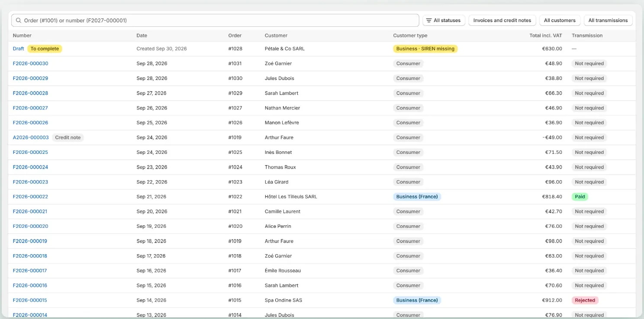Click the Transmission column header
The image size is (644, 319).
[x=587, y=35]
